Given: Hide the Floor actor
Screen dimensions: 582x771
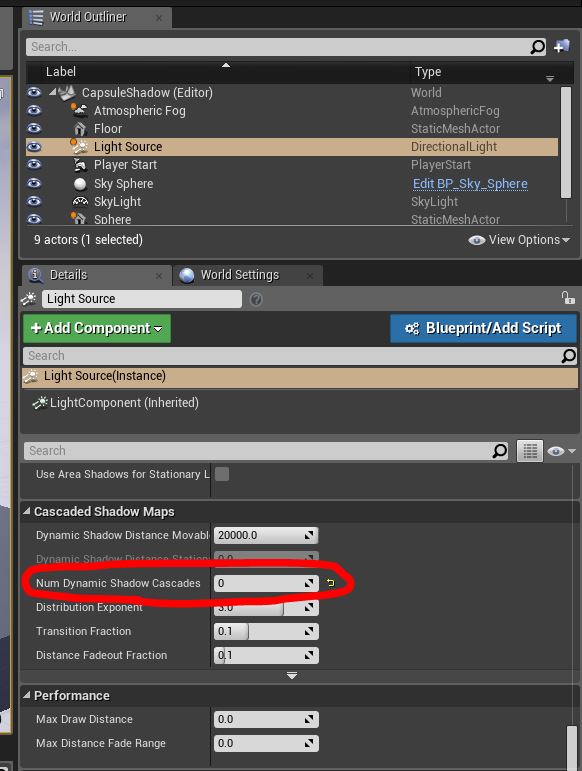Looking at the screenshot, I should 34,128.
